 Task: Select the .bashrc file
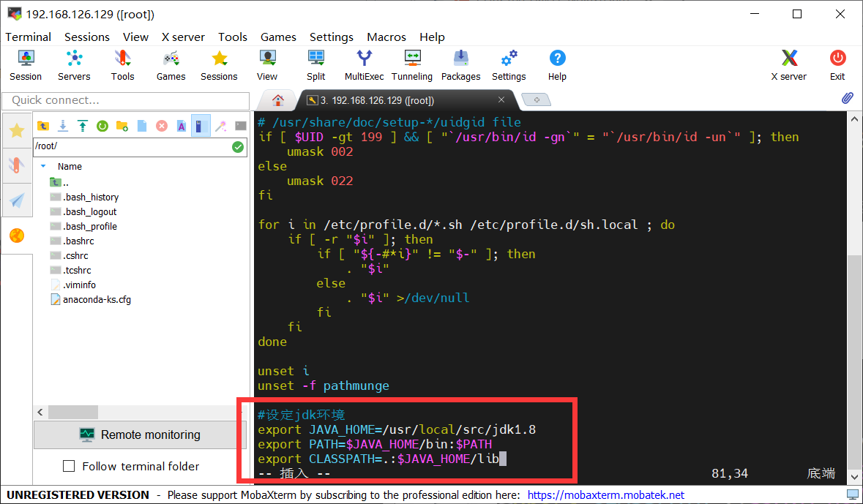72,241
